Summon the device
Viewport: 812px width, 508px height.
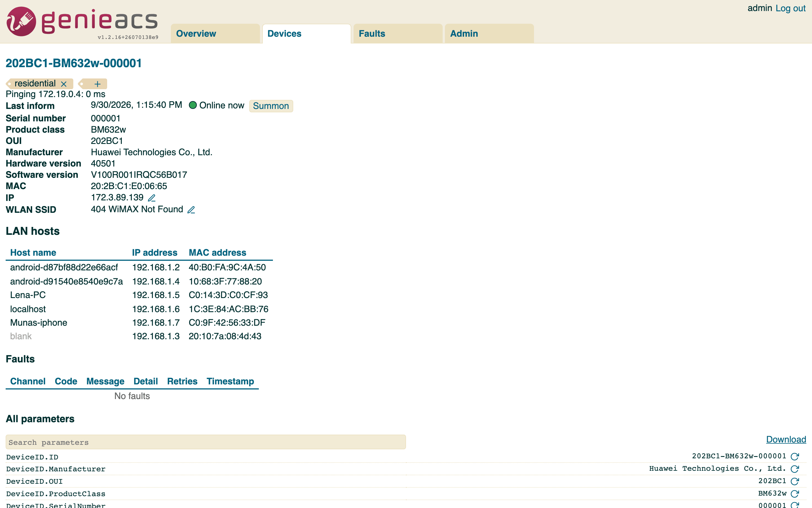coord(271,106)
